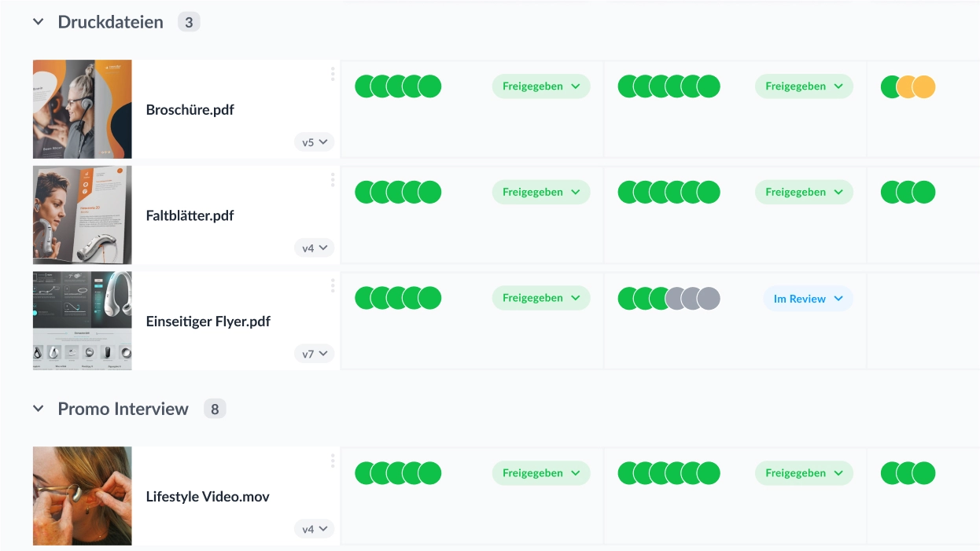The image size is (980, 551).
Task: Open second Freigegeben status dropdown for Lifestyle Video.mov
Action: (804, 473)
